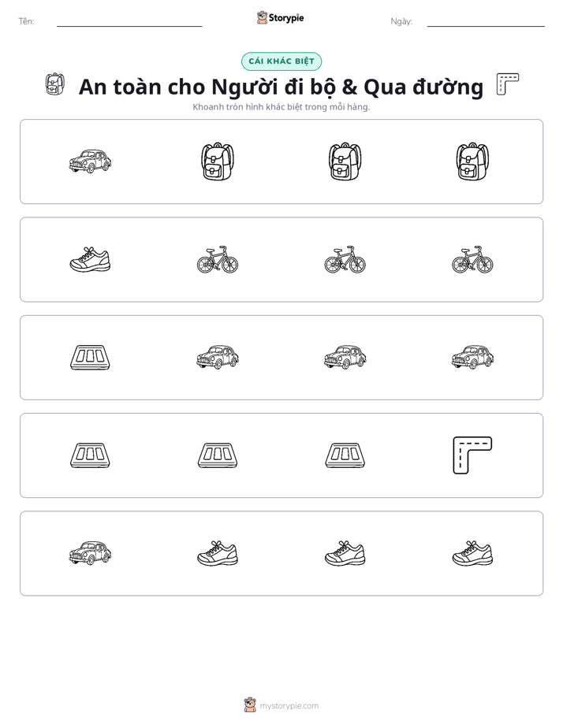Screen dimensions: 563x728
Task: Click the last bicycle in second row
Action: [472, 259]
